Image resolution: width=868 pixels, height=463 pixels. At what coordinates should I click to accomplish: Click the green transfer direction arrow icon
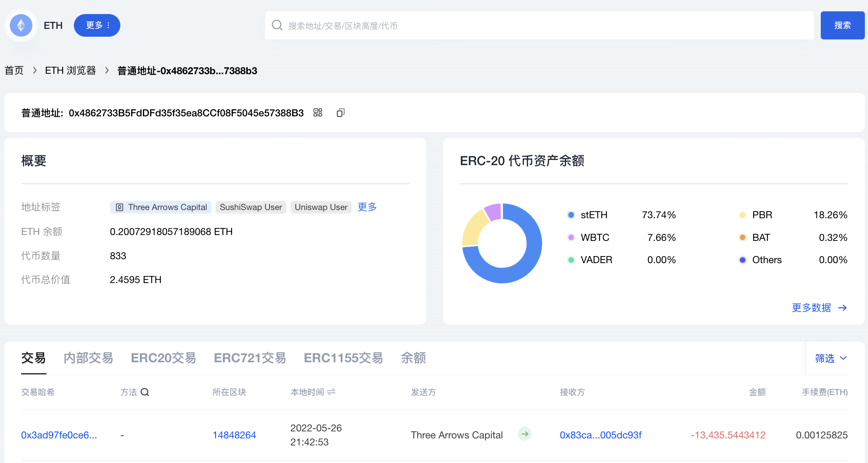pyautogui.click(x=525, y=434)
